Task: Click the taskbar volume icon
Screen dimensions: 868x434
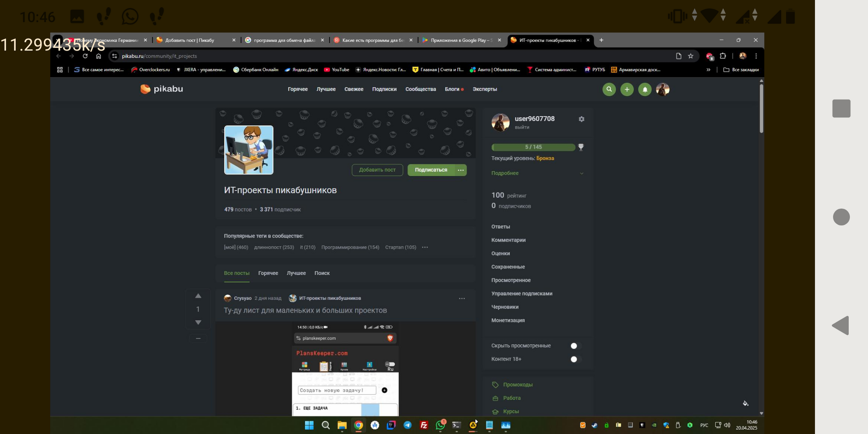Action: (x=727, y=425)
